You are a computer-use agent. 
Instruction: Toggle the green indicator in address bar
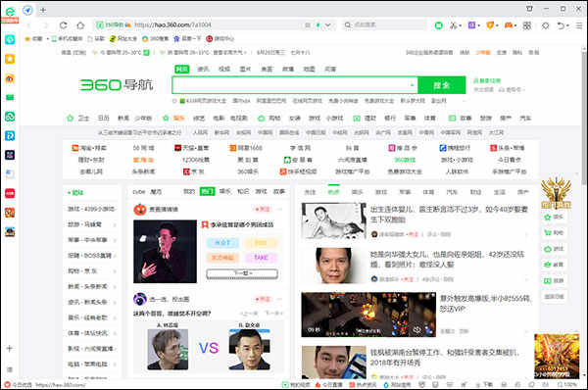pos(318,25)
